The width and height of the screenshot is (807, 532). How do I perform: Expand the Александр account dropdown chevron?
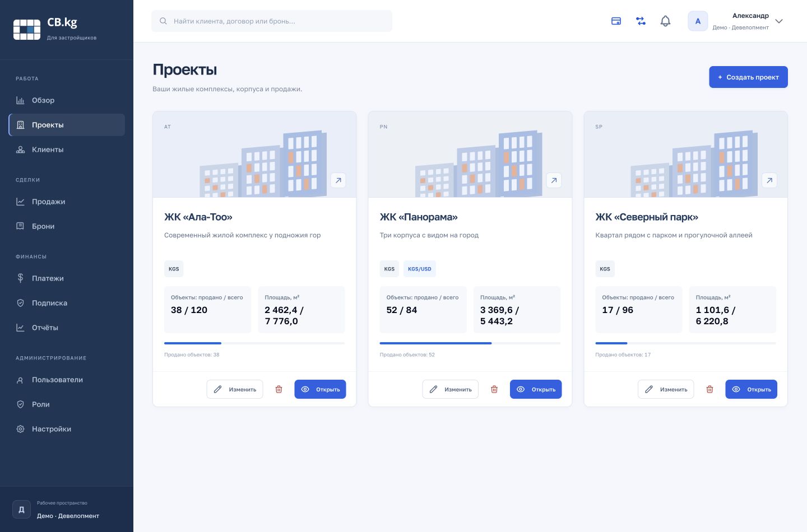click(x=779, y=21)
